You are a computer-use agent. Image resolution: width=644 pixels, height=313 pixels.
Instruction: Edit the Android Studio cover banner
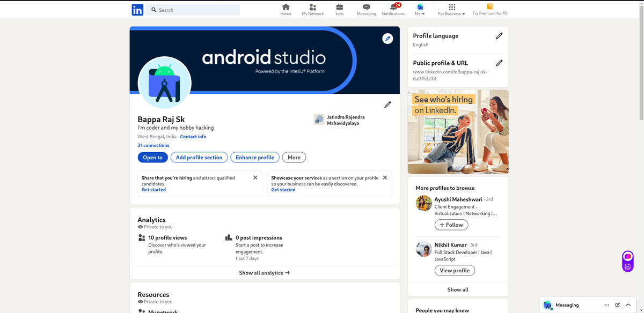[387, 39]
